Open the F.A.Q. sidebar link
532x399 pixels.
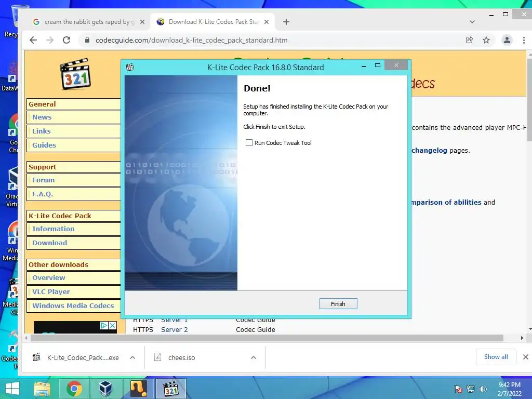[x=43, y=194]
